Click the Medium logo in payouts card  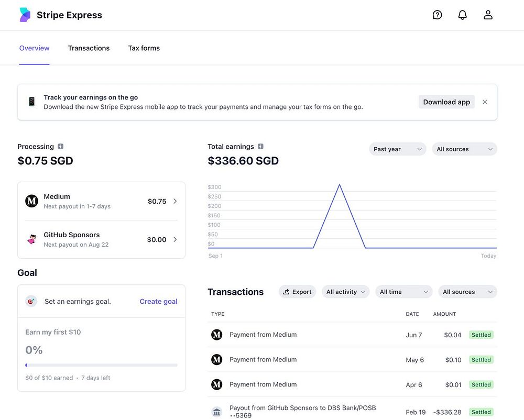[32, 201]
